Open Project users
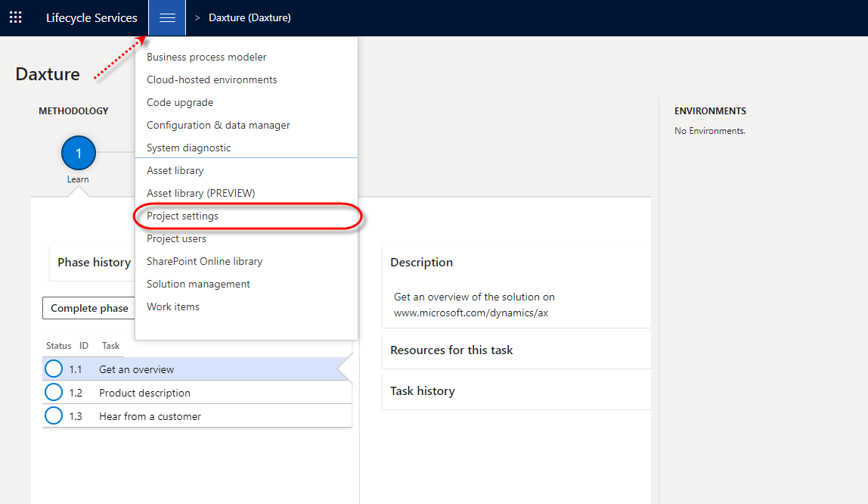This screenshot has height=504, width=868. pyautogui.click(x=176, y=238)
